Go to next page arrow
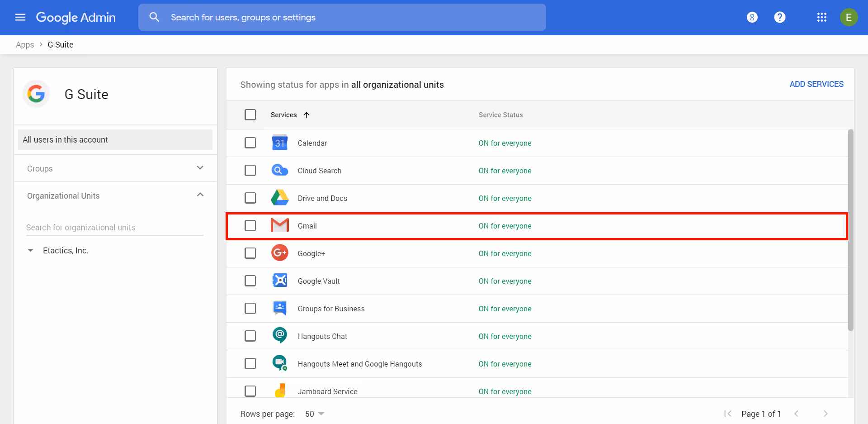This screenshot has width=868, height=424. [826, 414]
